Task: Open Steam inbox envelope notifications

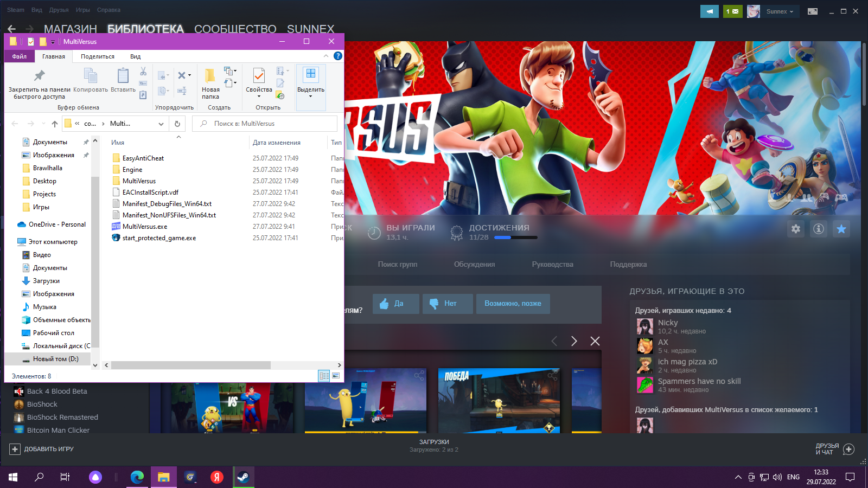Action: (732, 11)
